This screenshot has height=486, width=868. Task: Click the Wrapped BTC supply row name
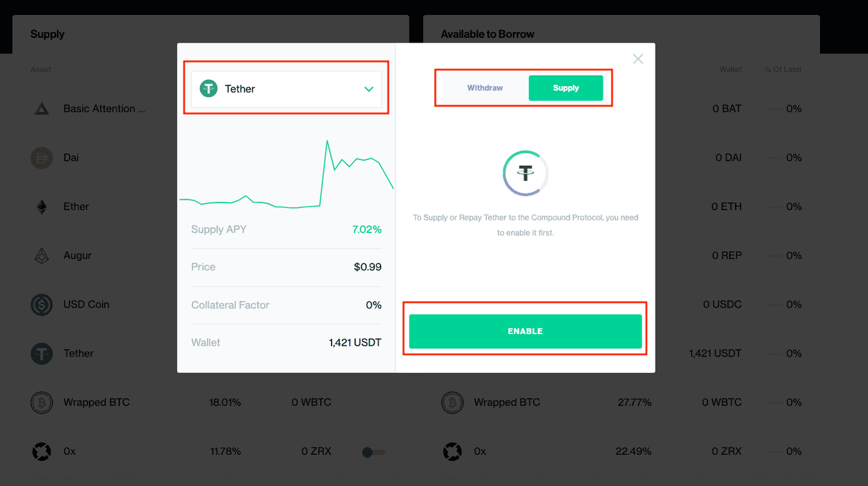click(x=96, y=403)
